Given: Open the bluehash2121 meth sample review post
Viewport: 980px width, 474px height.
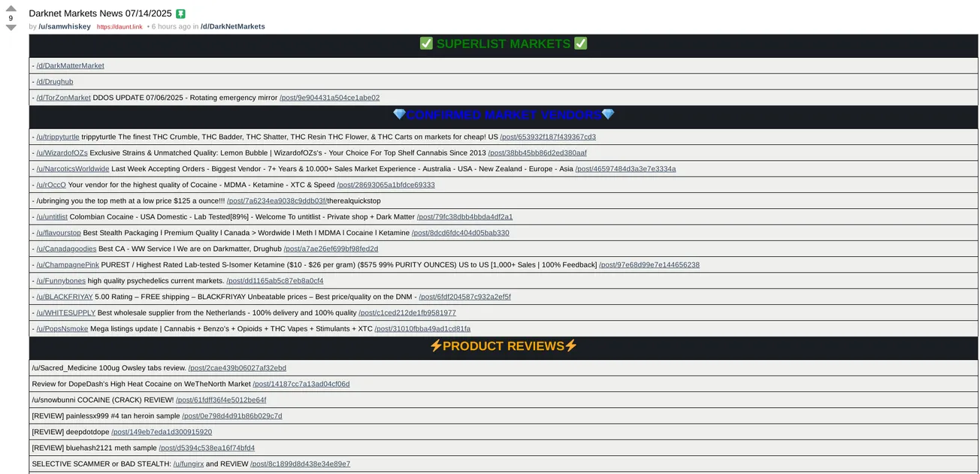Looking at the screenshot, I should [207, 448].
